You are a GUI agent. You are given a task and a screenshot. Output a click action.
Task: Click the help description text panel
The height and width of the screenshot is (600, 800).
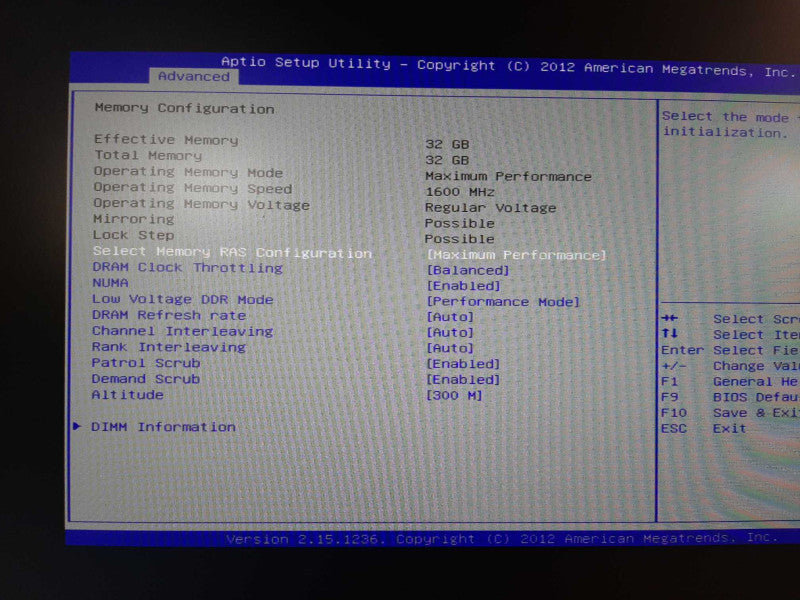coord(731,124)
